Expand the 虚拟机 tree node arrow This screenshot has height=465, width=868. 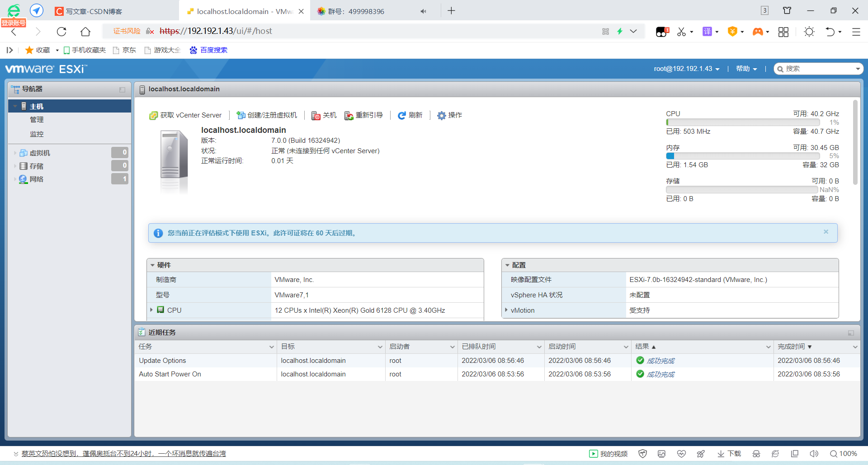point(15,153)
